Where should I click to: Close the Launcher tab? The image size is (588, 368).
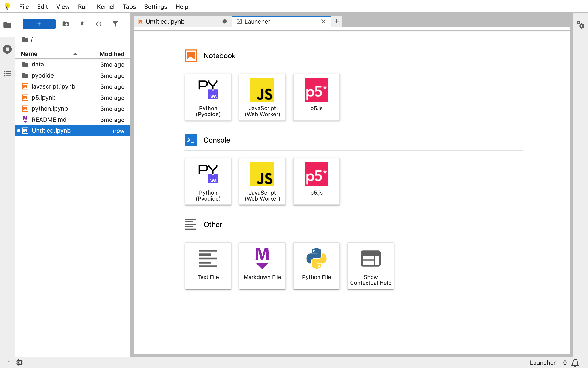coord(323,21)
